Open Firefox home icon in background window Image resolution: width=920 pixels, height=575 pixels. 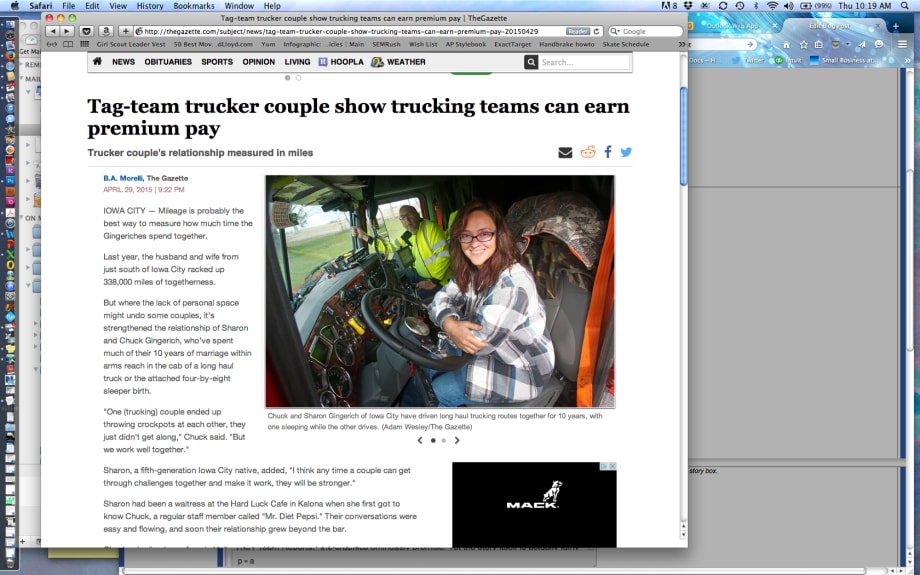(x=786, y=45)
